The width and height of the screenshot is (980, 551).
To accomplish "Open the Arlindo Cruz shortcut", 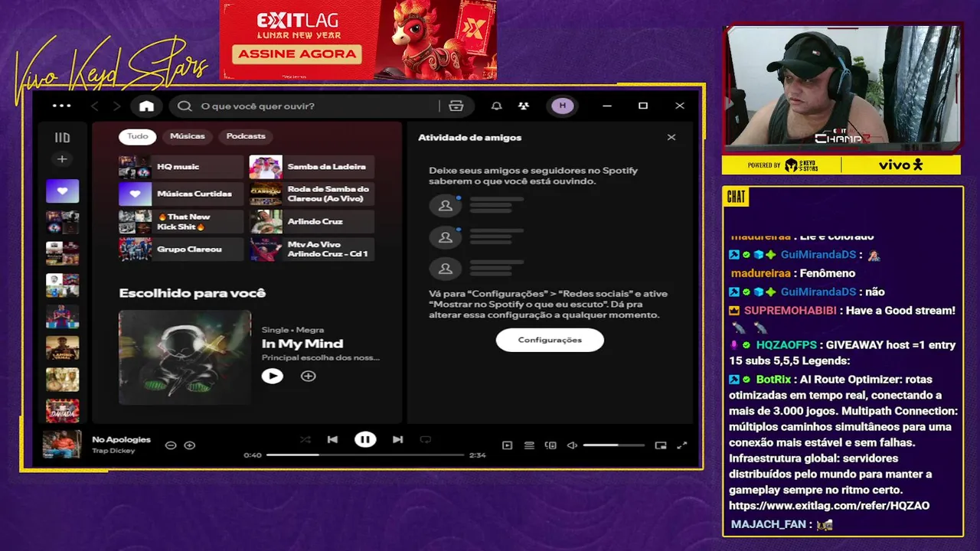I will point(312,222).
